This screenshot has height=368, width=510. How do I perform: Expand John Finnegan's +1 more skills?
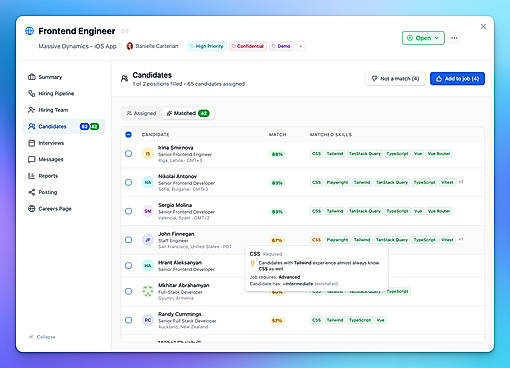click(x=461, y=239)
